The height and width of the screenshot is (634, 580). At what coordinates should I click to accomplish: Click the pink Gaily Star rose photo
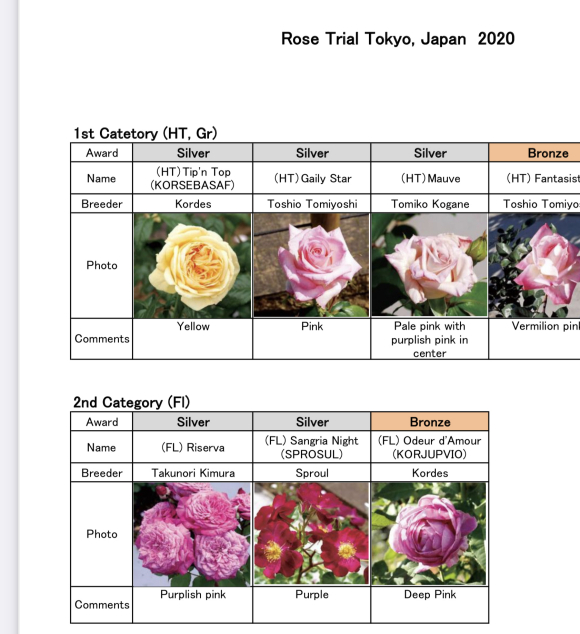(311, 265)
